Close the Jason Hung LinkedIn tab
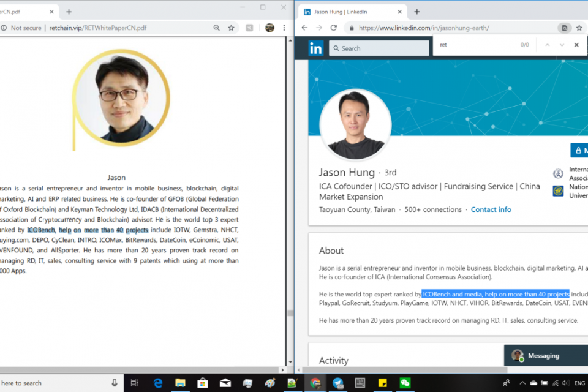This screenshot has height=392, width=588. coord(399,12)
